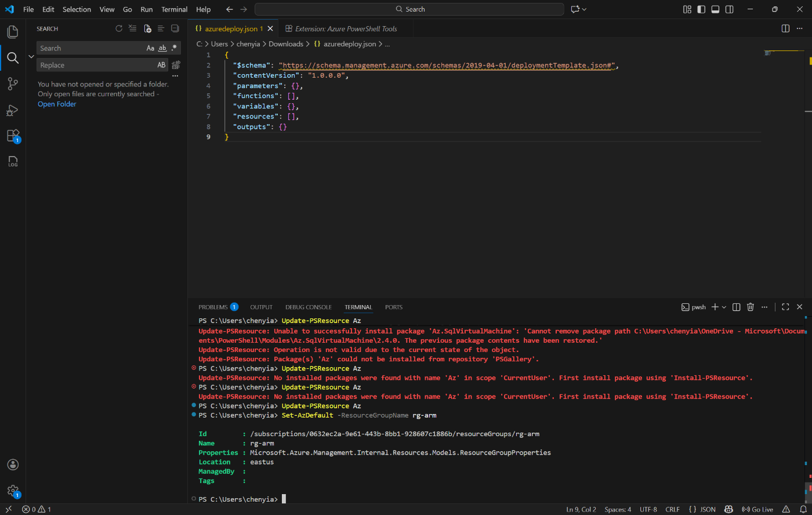This screenshot has width=812, height=515.
Task: Start the server via Go Live
Action: (757, 509)
